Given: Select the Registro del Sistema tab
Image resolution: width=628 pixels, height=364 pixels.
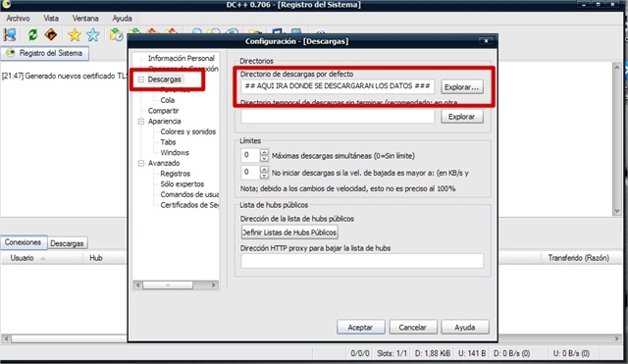Looking at the screenshot, I should click(x=45, y=53).
